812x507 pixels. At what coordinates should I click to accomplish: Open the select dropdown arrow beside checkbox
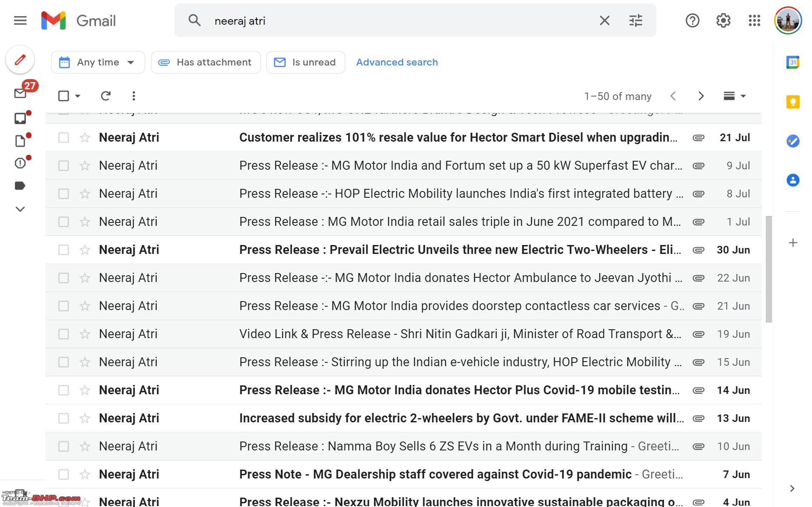pyautogui.click(x=77, y=96)
